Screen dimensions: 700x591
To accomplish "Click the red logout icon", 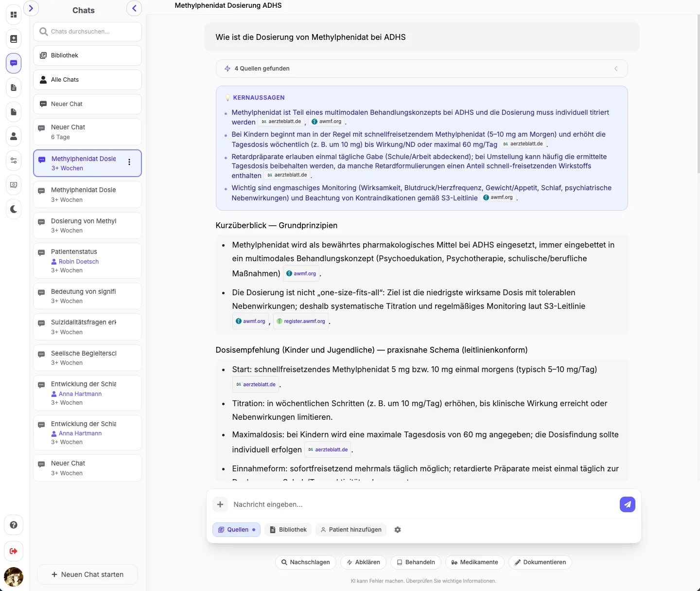I will pyautogui.click(x=14, y=551).
